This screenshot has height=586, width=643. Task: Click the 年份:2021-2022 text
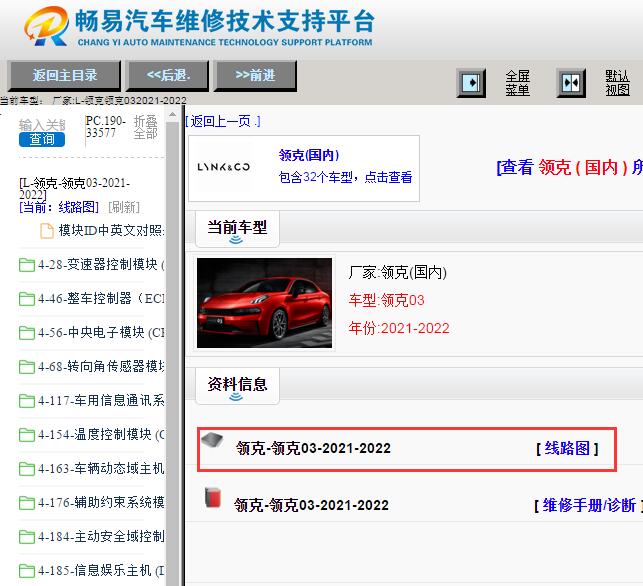(399, 328)
